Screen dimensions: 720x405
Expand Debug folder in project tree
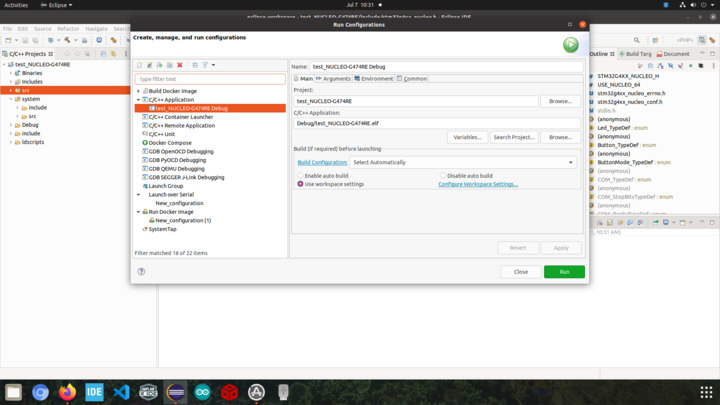(11, 125)
